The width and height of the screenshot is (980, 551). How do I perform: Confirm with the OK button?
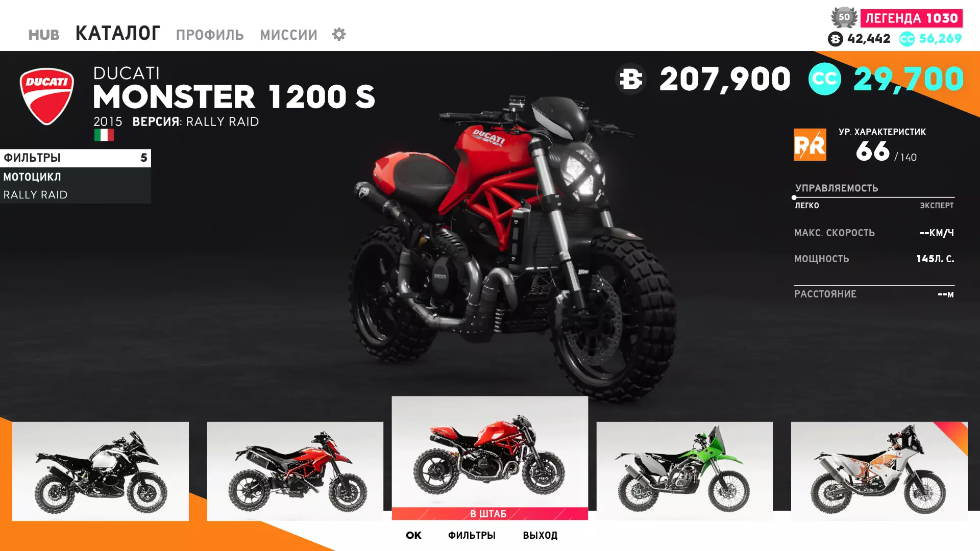413,535
